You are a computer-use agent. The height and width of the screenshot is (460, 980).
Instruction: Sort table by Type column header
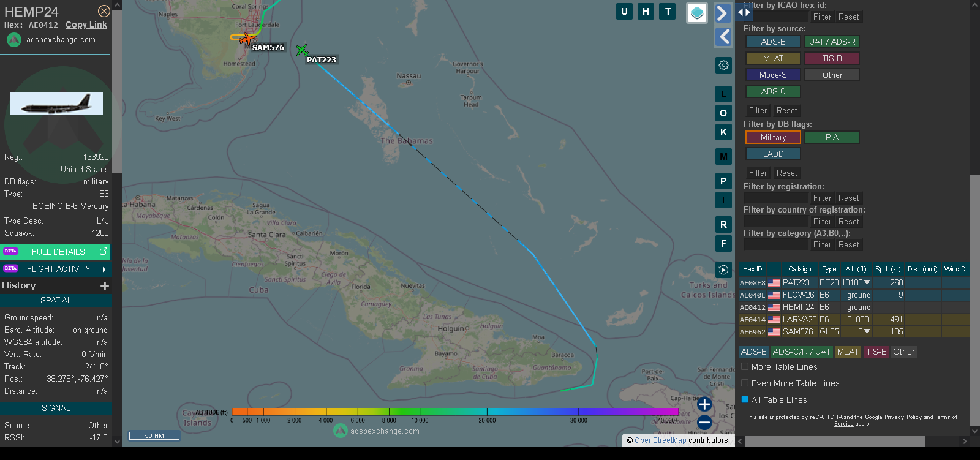point(829,269)
